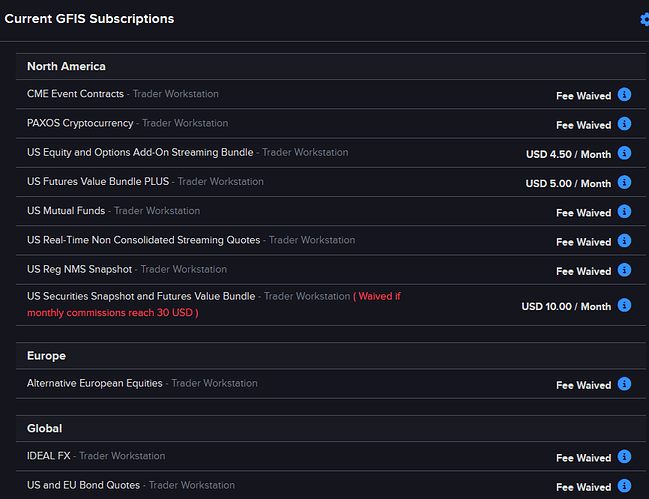
Task: Open info for US Reg NMS Snapshot
Action: tap(624, 270)
